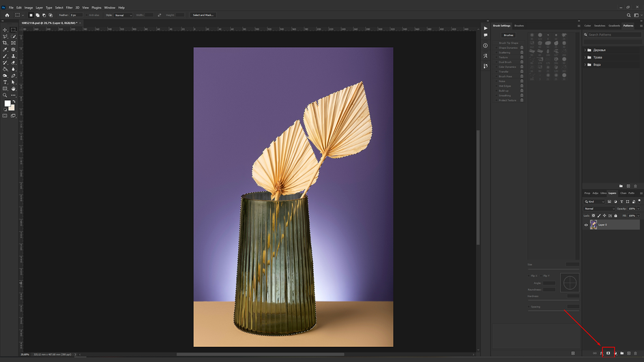The image size is (644, 362).
Task: Open the Plugins menu
Action: [x=96, y=7]
